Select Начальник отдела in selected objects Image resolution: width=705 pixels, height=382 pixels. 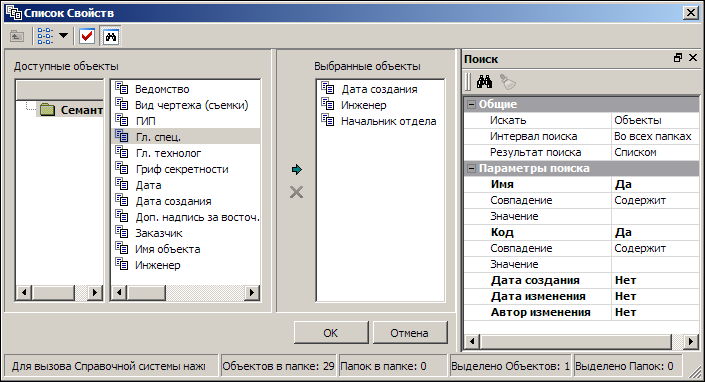388,121
